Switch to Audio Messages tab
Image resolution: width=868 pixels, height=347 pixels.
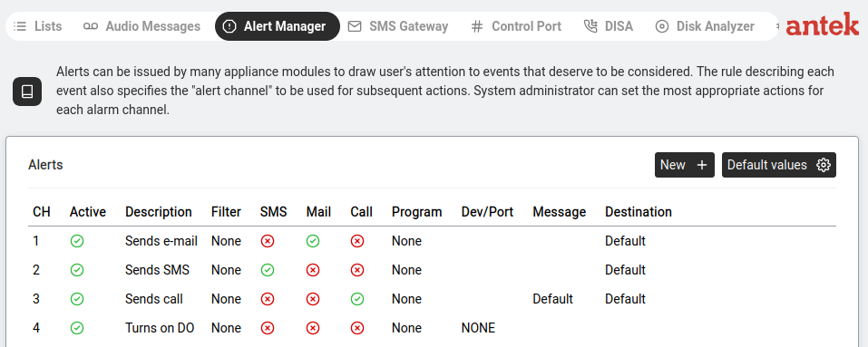point(141,26)
